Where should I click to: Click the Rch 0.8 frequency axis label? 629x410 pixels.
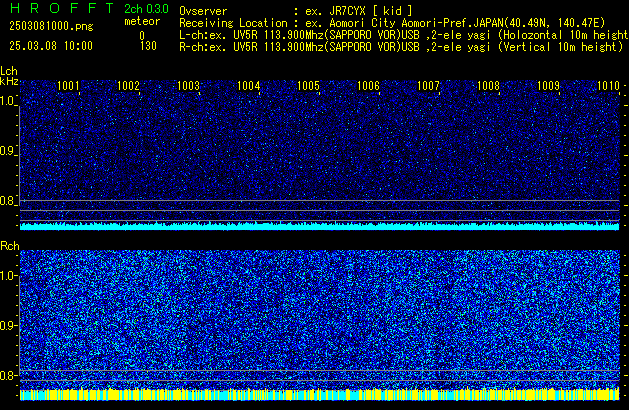pyautogui.click(x=7, y=375)
